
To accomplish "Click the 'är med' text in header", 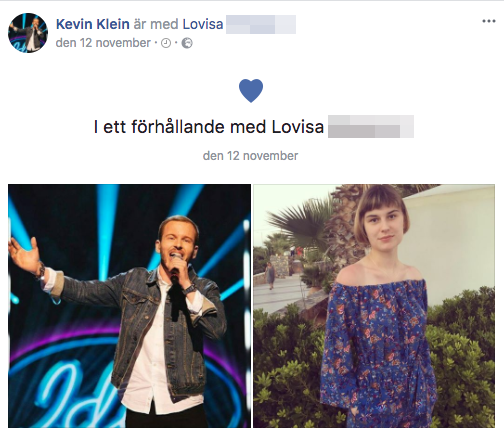I will coord(156,24).
